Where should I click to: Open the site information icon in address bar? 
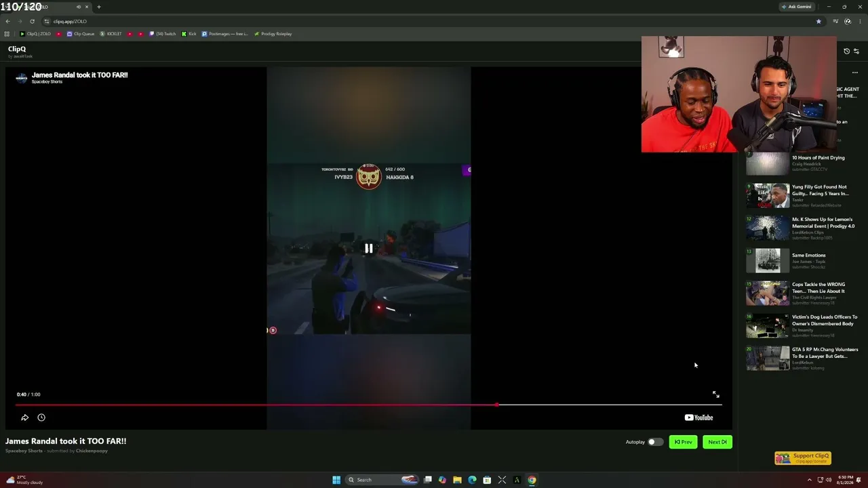pyautogui.click(x=47, y=21)
